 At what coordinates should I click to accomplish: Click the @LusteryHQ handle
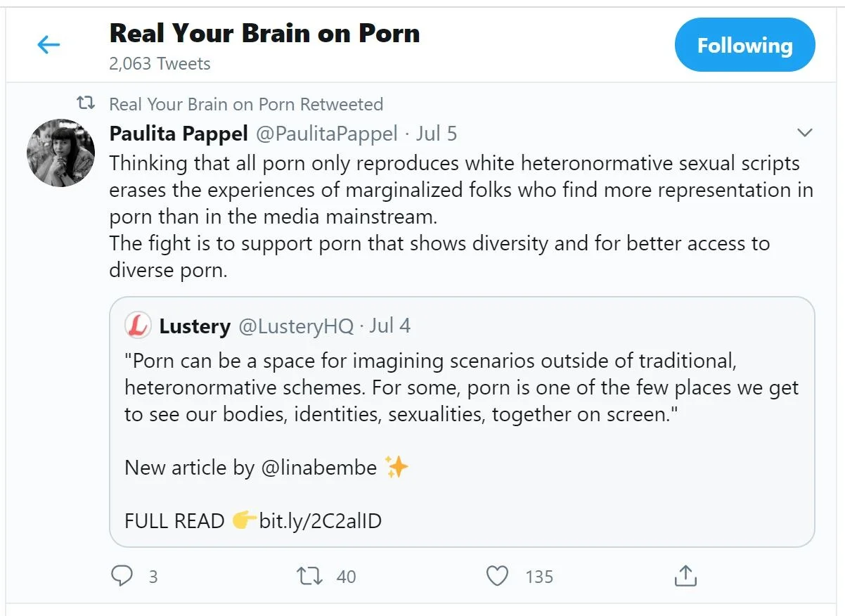click(x=295, y=326)
